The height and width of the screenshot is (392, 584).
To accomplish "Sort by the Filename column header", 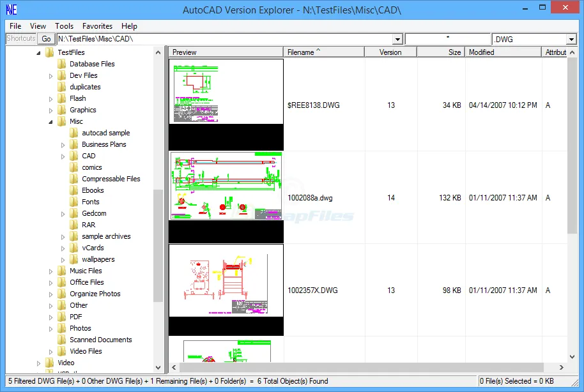I will click(x=324, y=52).
